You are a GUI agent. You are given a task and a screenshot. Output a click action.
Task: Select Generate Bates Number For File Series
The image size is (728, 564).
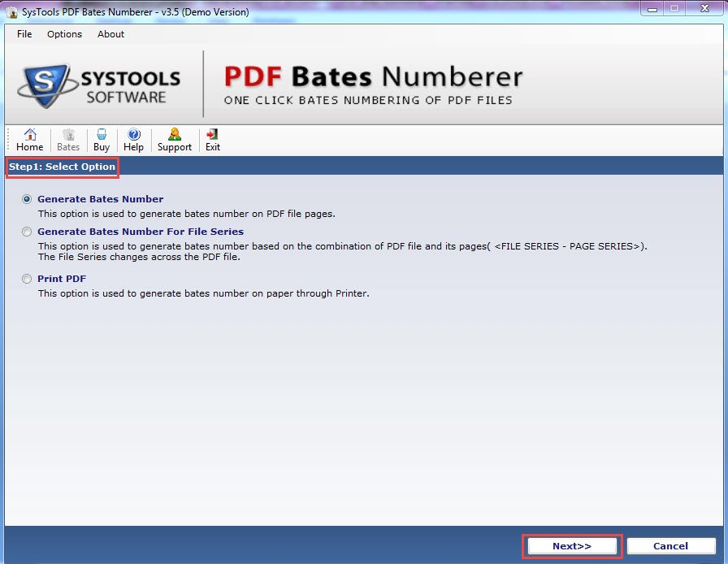point(27,232)
